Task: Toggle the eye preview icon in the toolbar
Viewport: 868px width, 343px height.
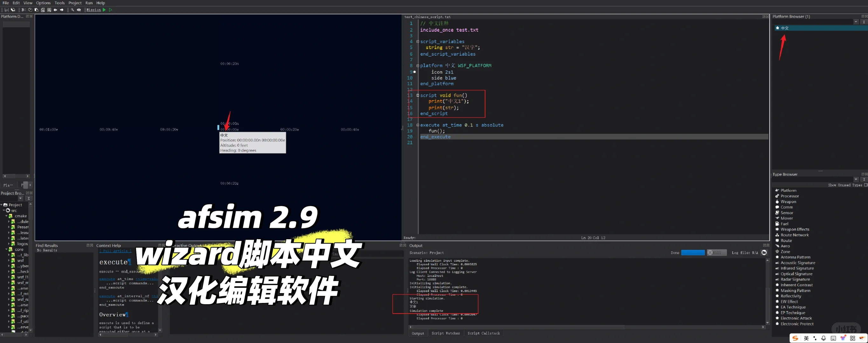Action: 79,10
